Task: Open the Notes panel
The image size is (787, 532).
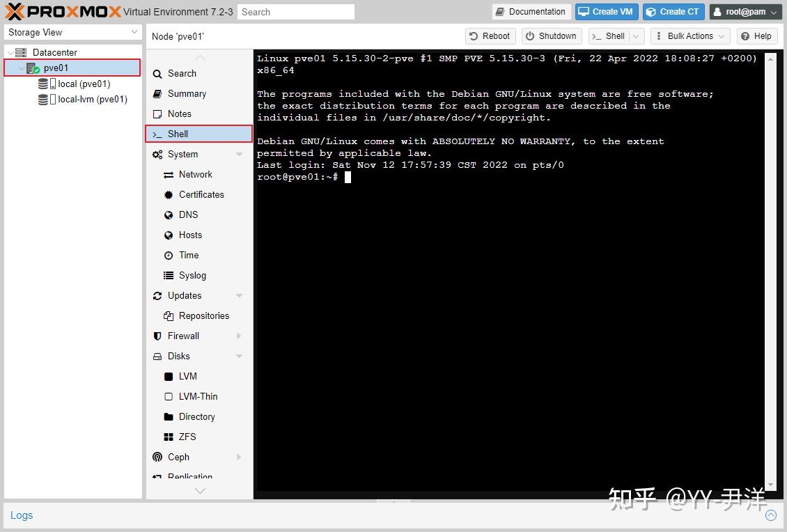Action: coord(180,114)
